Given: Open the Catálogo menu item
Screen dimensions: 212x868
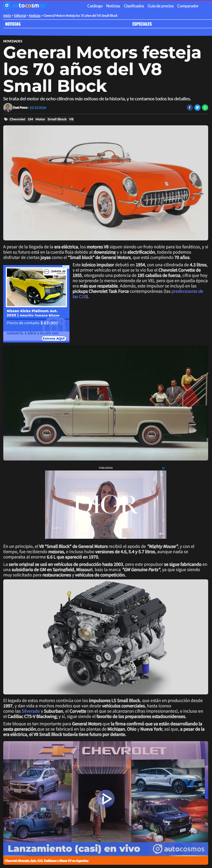Looking at the screenshot, I should (95, 6).
